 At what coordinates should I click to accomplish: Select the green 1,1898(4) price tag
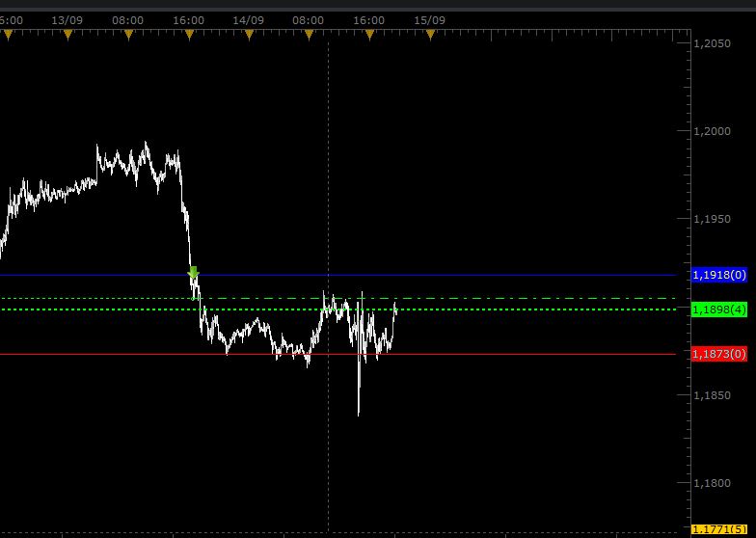click(719, 309)
